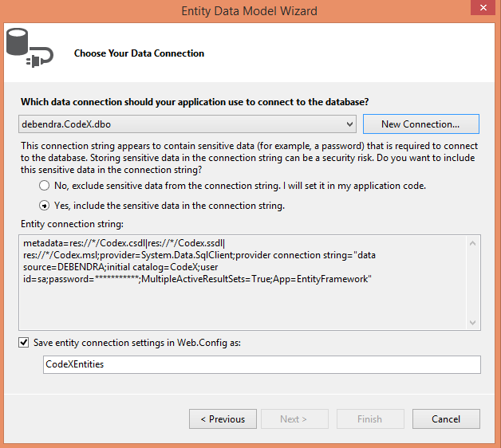Click the CodeXEntities name input field

click(x=262, y=364)
